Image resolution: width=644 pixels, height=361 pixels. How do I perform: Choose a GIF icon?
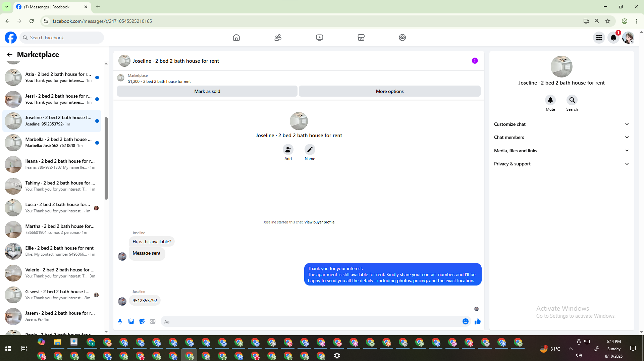click(153, 321)
